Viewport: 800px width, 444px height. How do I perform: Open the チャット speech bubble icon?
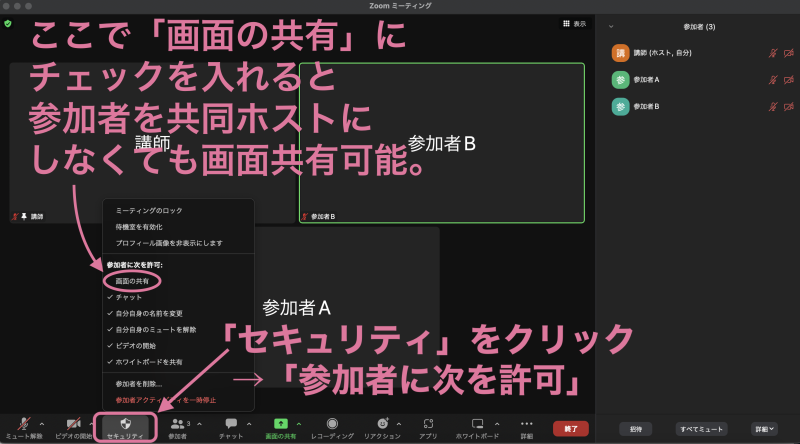click(x=231, y=424)
